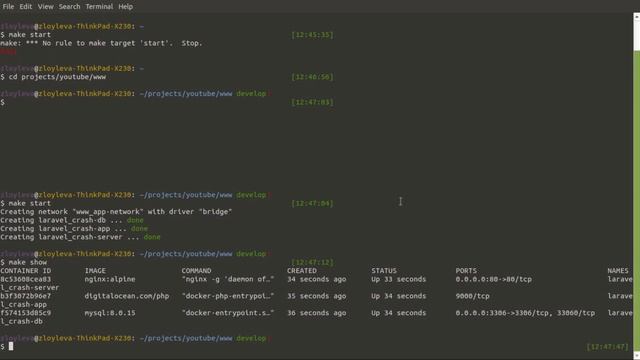Click the 'Creating laravel_crash-server' line
Image resolution: width=640 pixels, height=360 pixels.
click(x=80, y=237)
